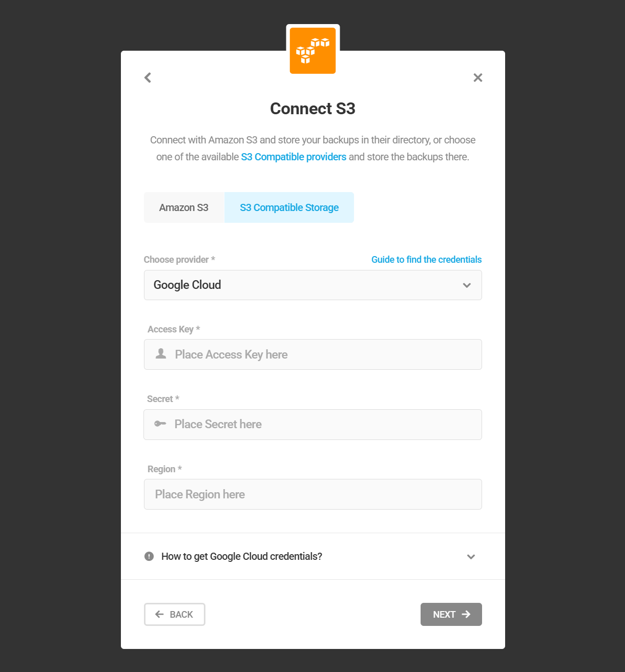Click the chevron on the Google Cloud selector

[467, 285]
